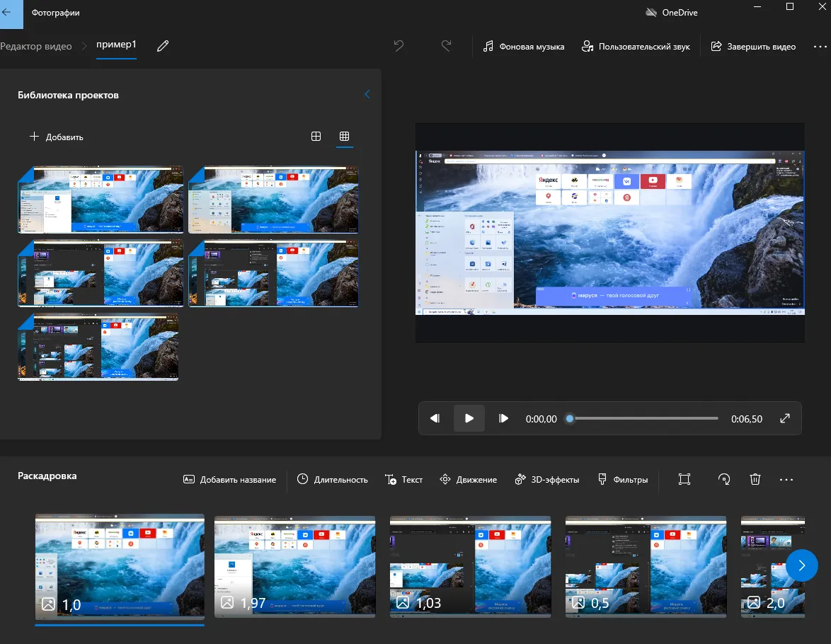Select the third library thumbnail with dark window
The image size is (831, 644).
point(101,273)
